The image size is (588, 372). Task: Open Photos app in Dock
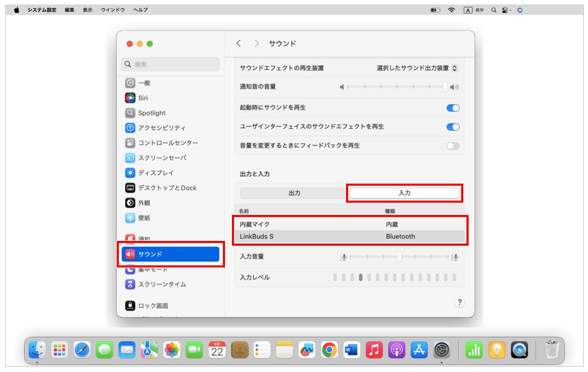172,350
